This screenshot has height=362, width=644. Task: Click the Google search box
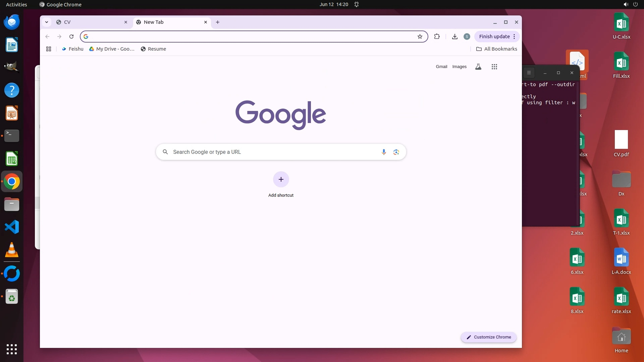[x=268, y=152]
